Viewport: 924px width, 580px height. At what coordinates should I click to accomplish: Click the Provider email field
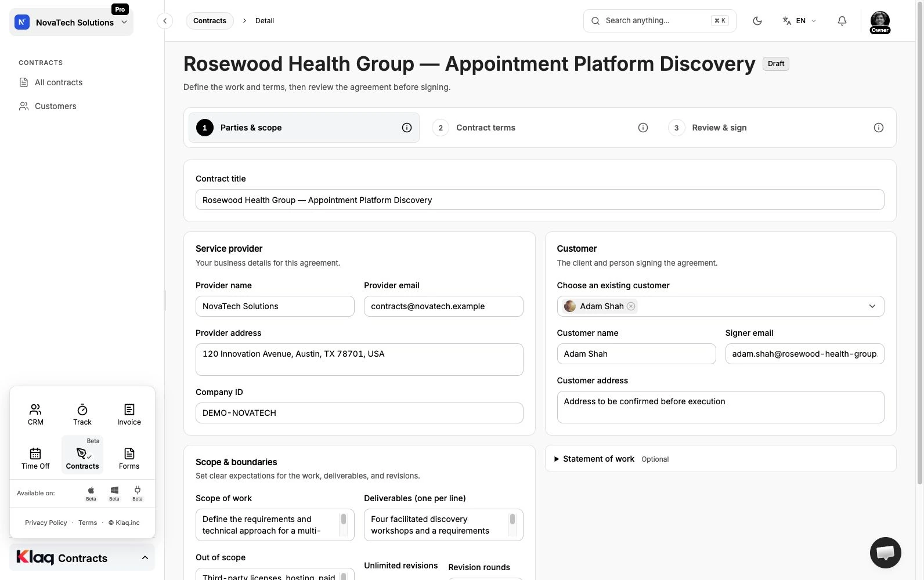click(x=443, y=306)
